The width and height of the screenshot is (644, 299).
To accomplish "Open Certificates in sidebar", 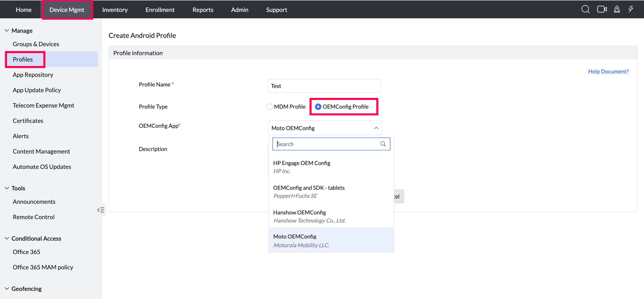I will click(x=28, y=121).
